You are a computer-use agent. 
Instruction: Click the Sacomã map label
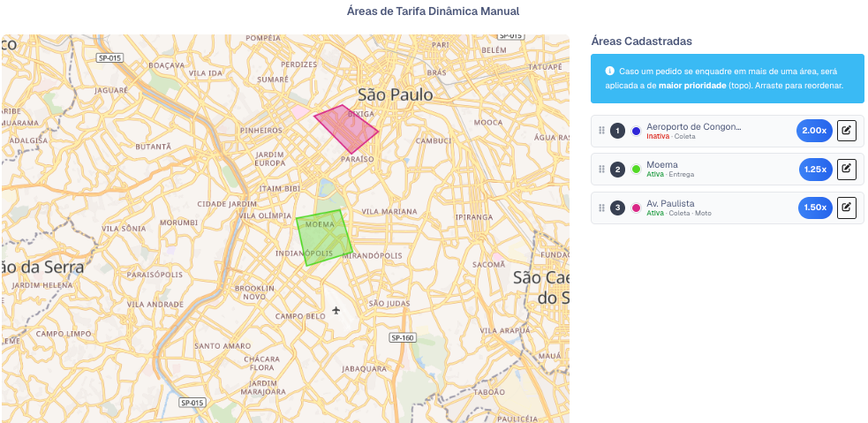489,265
